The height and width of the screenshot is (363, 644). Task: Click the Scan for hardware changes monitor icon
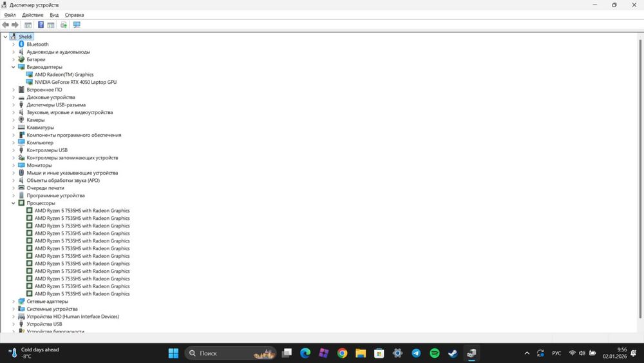tap(77, 25)
